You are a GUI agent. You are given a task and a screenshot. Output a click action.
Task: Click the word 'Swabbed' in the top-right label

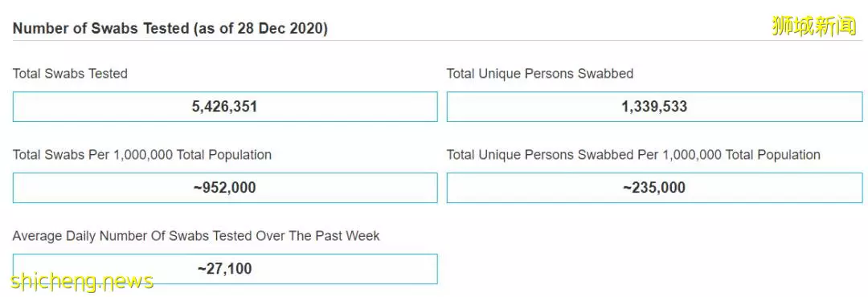click(606, 74)
